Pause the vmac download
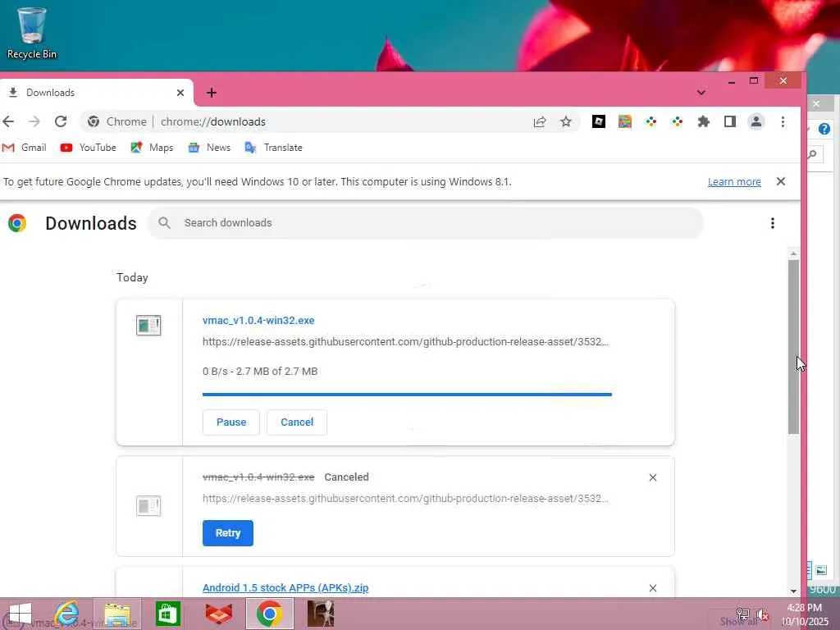 tap(231, 422)
